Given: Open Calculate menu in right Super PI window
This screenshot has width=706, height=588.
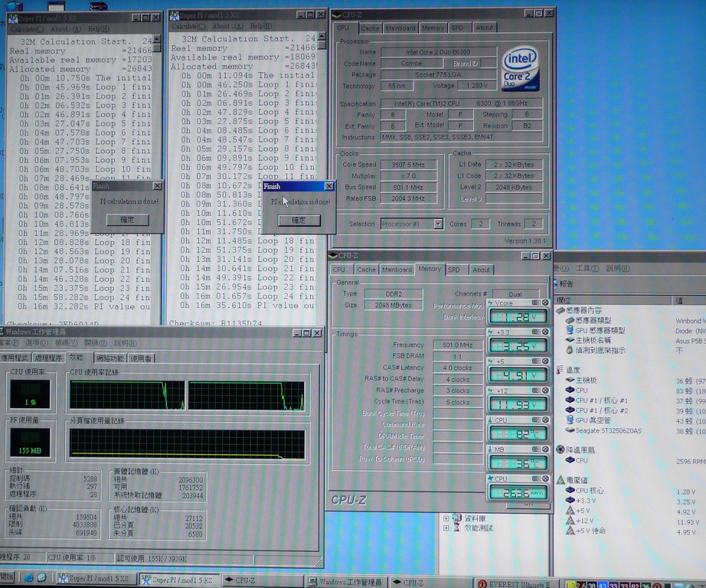Looking at the screenshot, I should [x=188, y=26].
